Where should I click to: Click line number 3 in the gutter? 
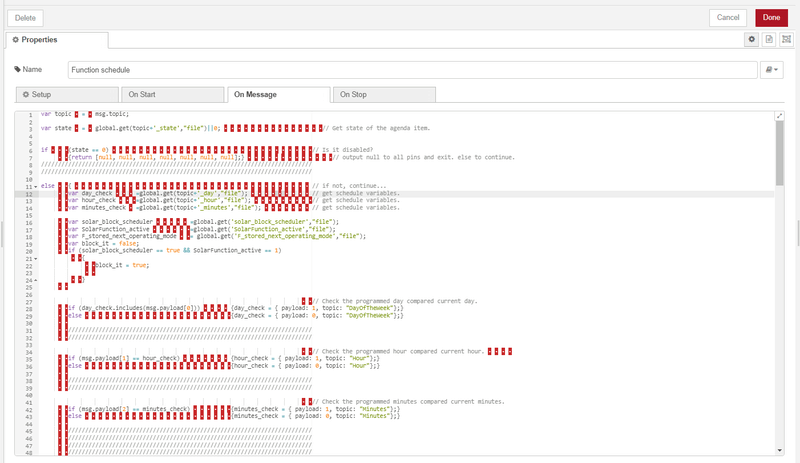[x=31, y=129]
